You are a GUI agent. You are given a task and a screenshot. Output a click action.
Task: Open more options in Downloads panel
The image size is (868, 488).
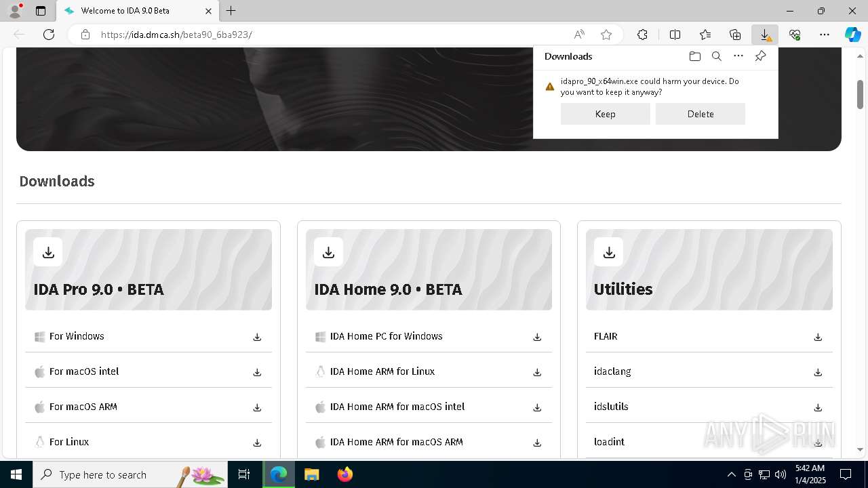click(738, 56)
